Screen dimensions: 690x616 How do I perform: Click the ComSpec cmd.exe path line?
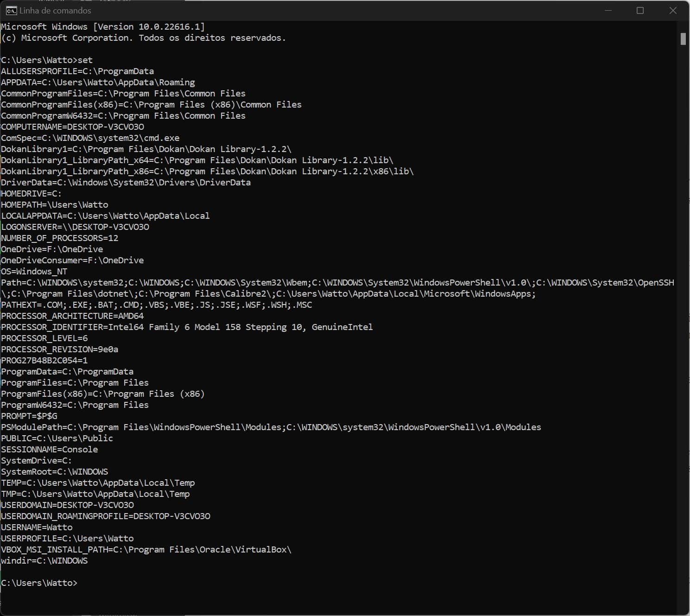pos(90,138)
